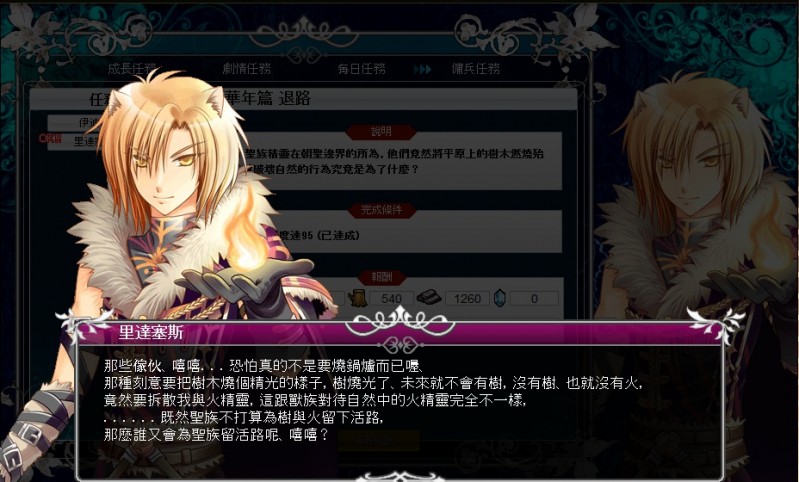Click the 完成條件 section header
The image size is (799, 482).
381,210
